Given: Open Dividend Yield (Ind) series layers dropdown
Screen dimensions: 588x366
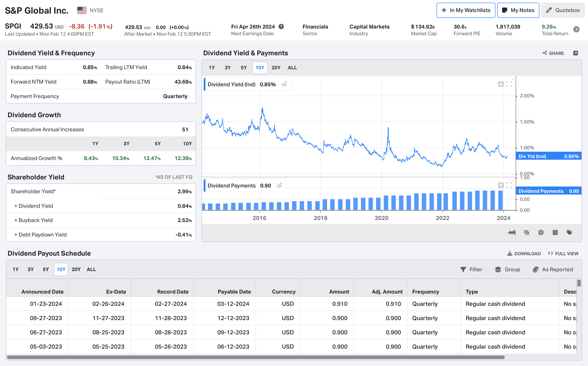Looking at the screenshot, I should pos(284,84).
